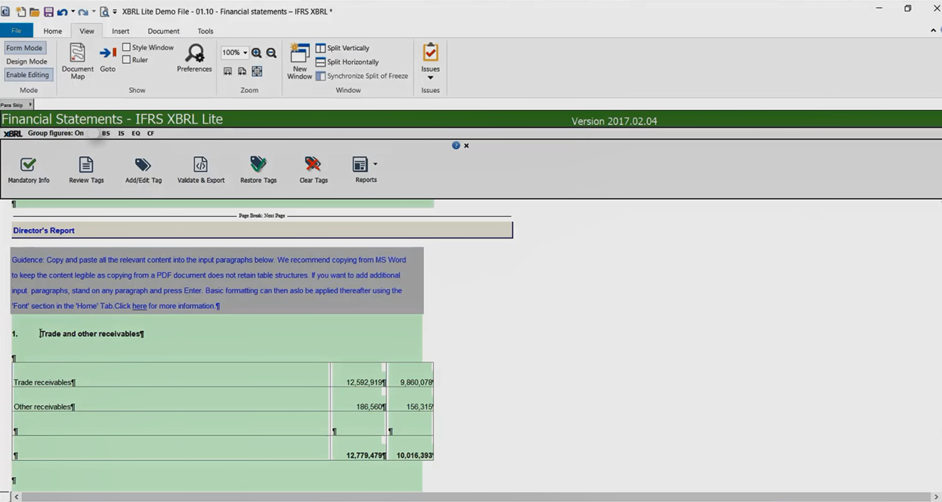942x502 pixels.
Task: Open a New Window
Action: pos(299,61)
